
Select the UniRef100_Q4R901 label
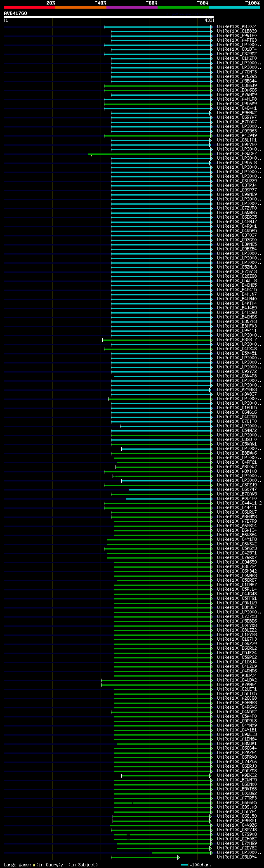pyautogui.click(x=237, y=226)
